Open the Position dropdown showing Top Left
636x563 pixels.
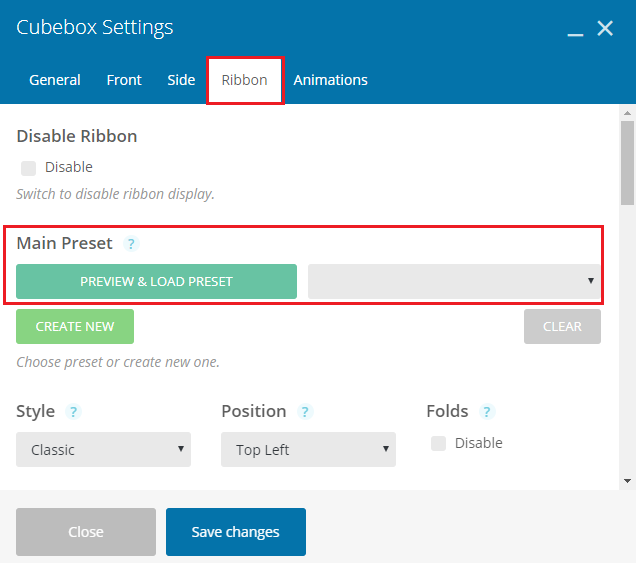pos(308,449)
